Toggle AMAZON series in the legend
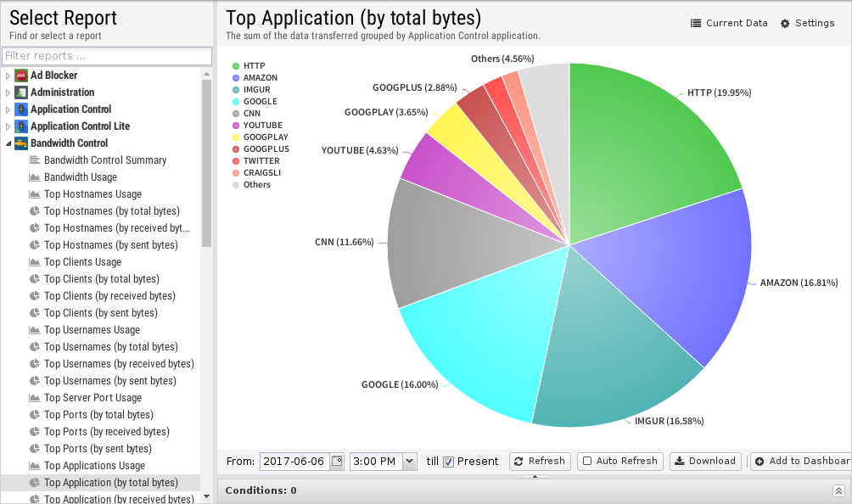Image resolution: width=852 pixels, height=504 pixels. click(255, 78)
